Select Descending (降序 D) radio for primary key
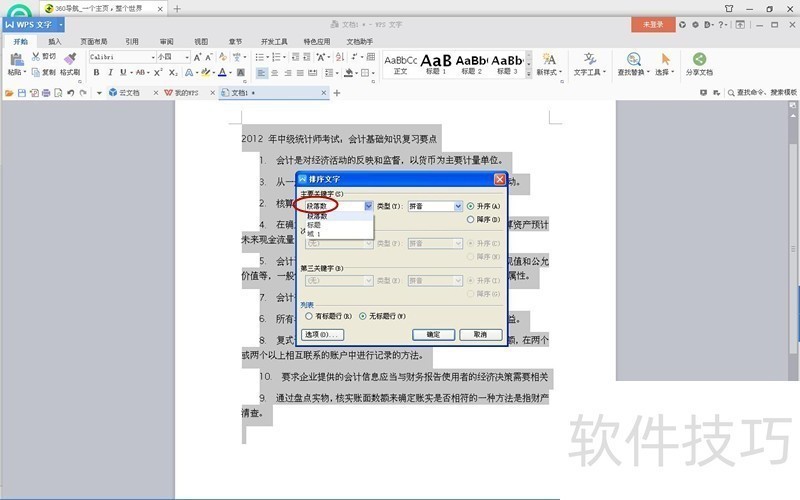This screenshot has height=500, width=800. pos(470,219)
